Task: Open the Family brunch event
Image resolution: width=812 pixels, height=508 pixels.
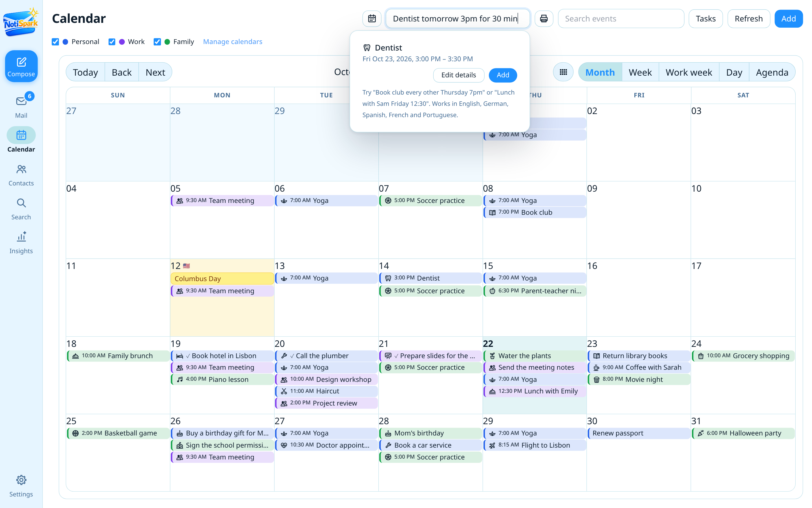Action: click(x=118, y=356)
